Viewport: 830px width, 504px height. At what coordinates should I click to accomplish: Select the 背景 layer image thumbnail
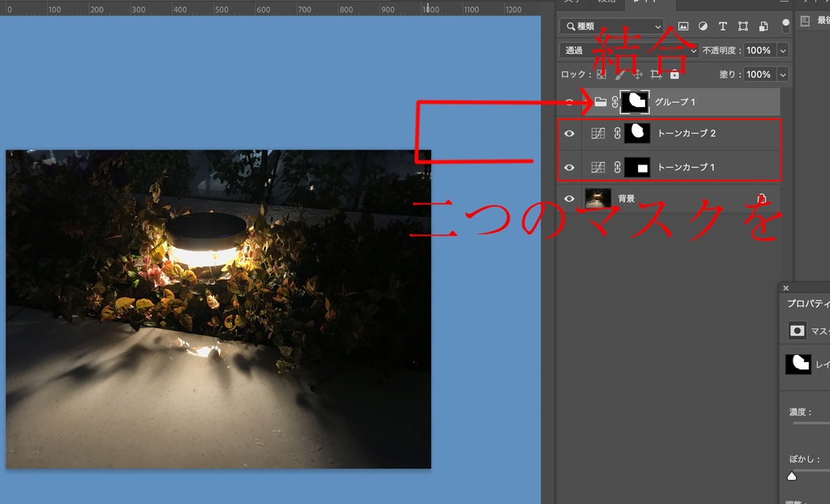pos(597,199)
